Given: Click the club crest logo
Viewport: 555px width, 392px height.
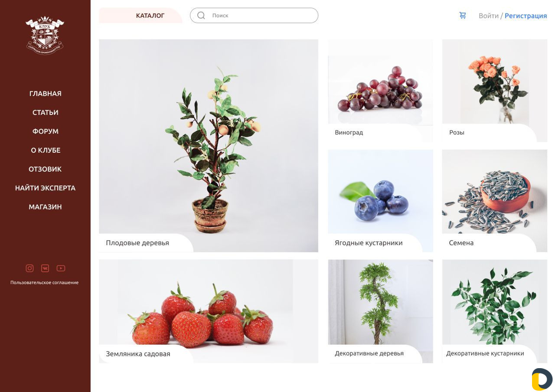Looking at the screenshot, I should point(45,36).
